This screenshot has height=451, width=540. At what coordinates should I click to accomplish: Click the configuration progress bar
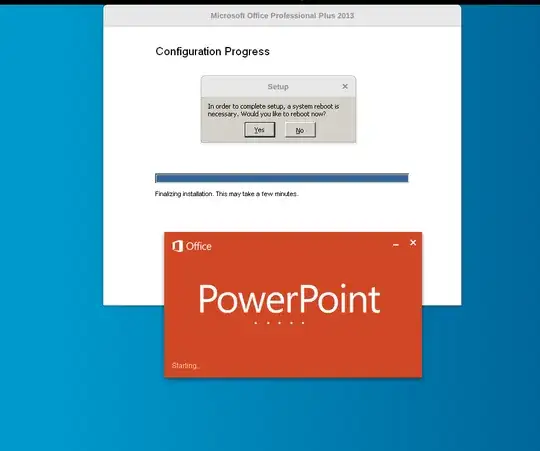[x=282, y=178]
